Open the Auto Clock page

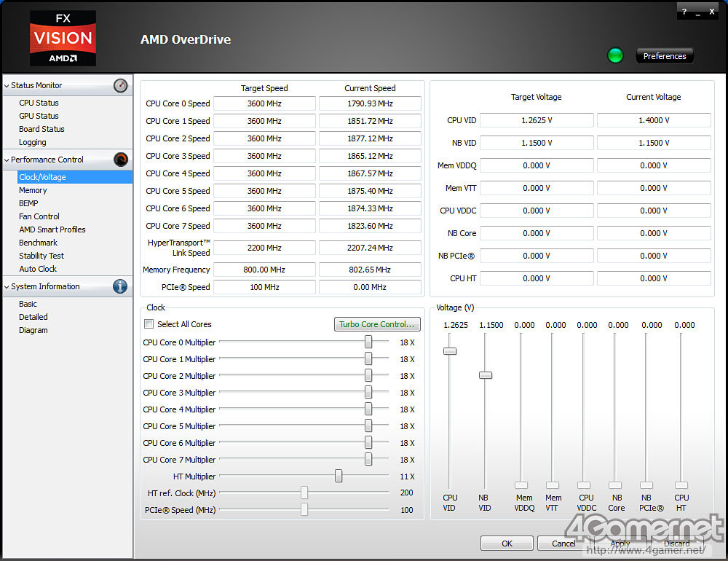(x=38, y=269)
